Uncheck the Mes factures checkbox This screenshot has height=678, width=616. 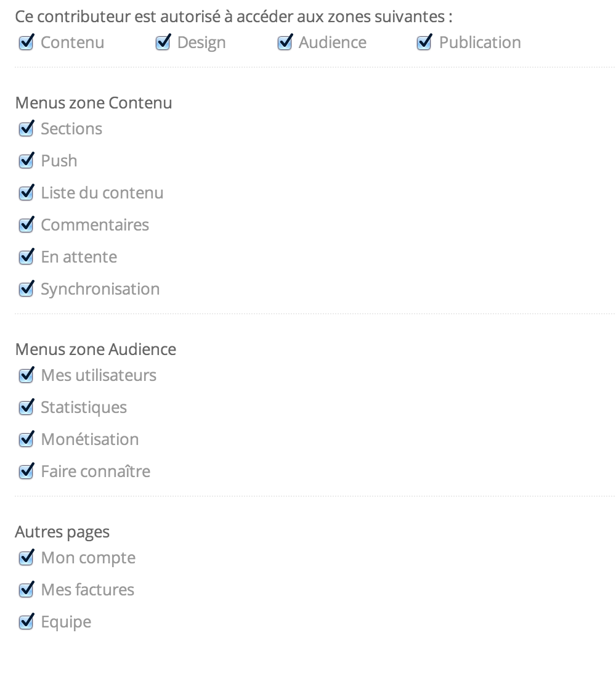(26, 590)
